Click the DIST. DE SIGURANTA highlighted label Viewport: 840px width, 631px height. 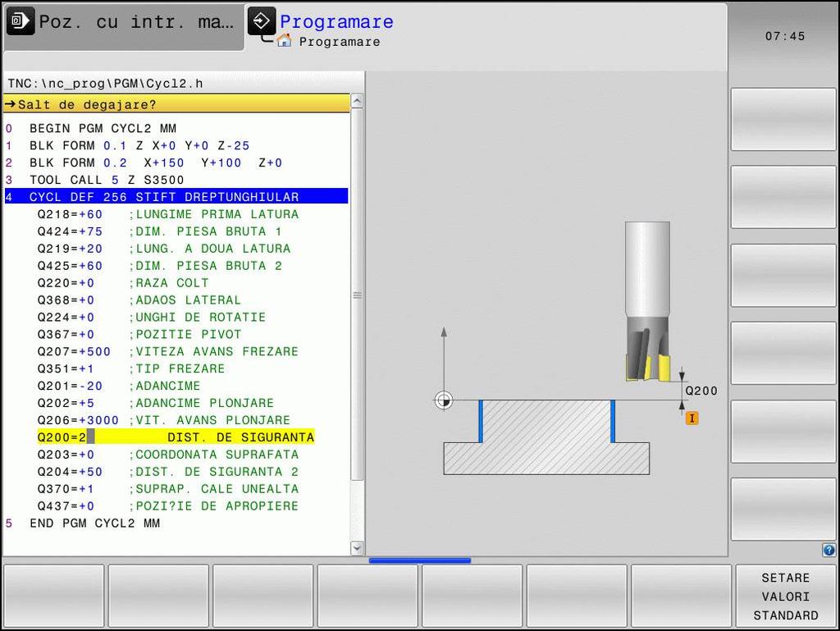click(240, 437)
